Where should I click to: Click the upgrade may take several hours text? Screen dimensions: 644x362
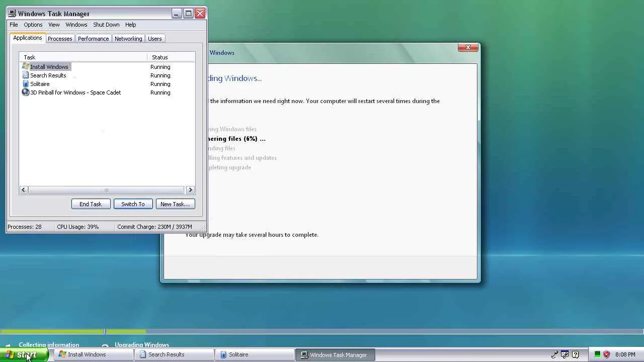(252, 235)
